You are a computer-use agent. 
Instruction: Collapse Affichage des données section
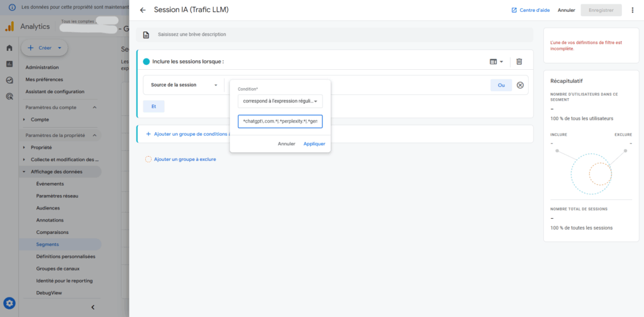[x=25, y=172]
